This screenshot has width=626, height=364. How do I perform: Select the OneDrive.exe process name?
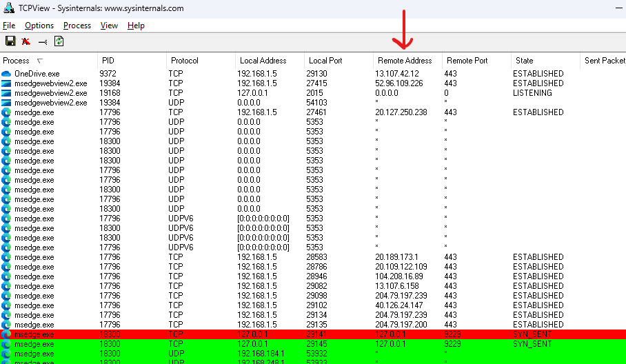37,74
